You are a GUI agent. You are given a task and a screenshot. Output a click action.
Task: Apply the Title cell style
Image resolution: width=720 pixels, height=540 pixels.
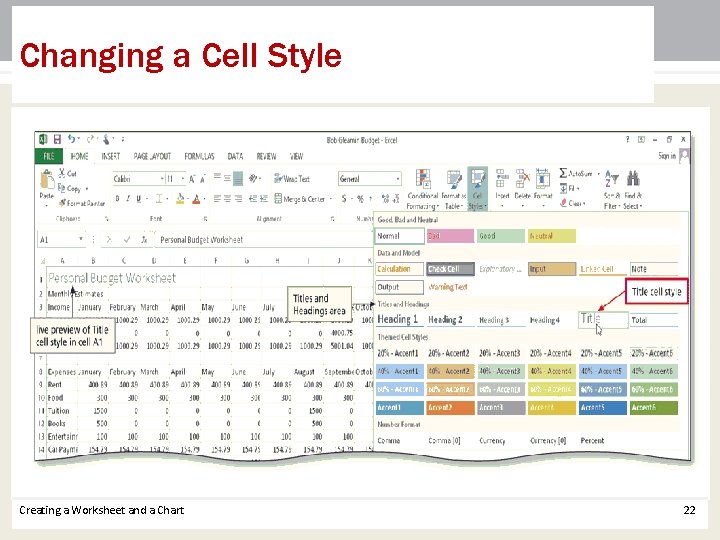click(603, 319)
